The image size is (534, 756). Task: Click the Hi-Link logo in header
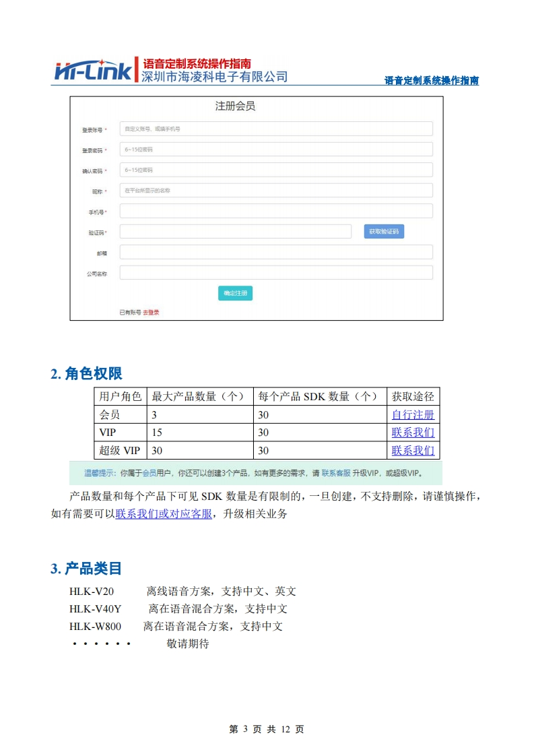[94, 71]
